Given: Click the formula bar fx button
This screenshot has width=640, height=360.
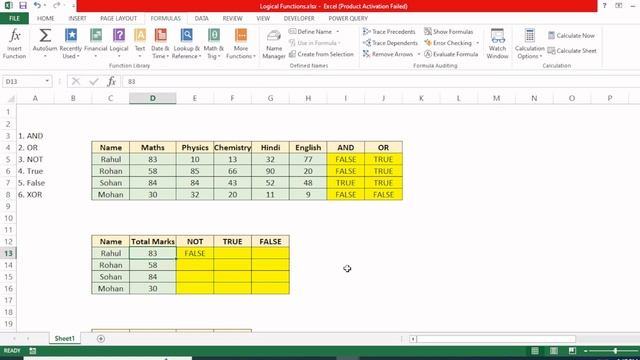Looking at the screenshot, I should (x=111, y=81).
